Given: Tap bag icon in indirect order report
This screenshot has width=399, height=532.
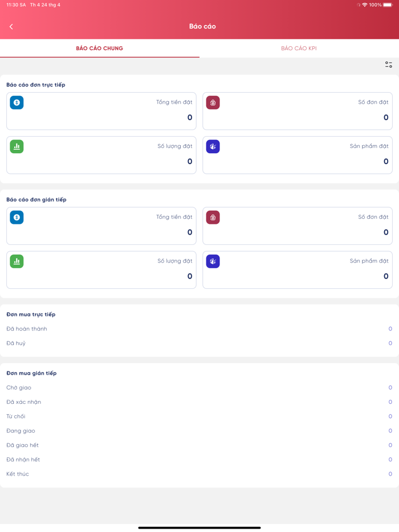Looking at the screenshot, I should point(213,217).
